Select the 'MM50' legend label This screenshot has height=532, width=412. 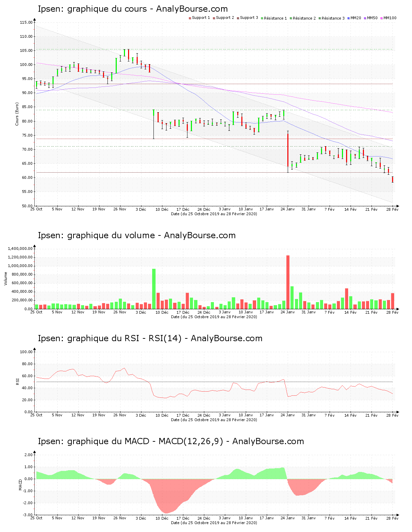372,18
